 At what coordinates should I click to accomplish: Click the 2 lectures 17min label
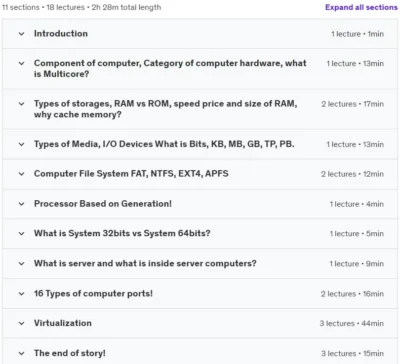(x=352, y=104)
